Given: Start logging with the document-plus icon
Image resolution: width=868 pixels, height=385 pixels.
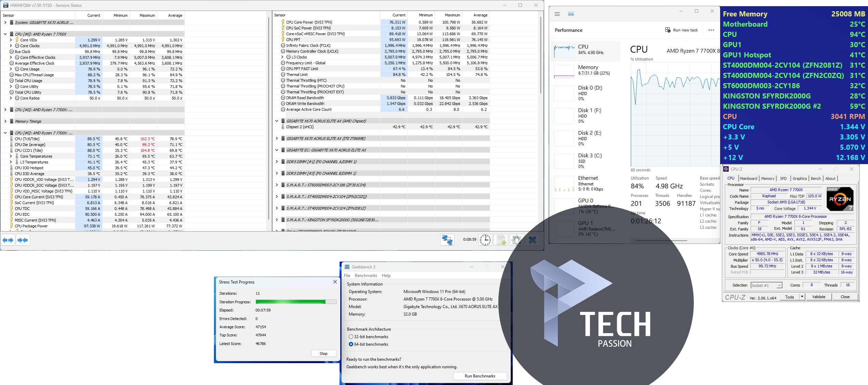Looking at the screenshot, I should click(x=501, y=240).
